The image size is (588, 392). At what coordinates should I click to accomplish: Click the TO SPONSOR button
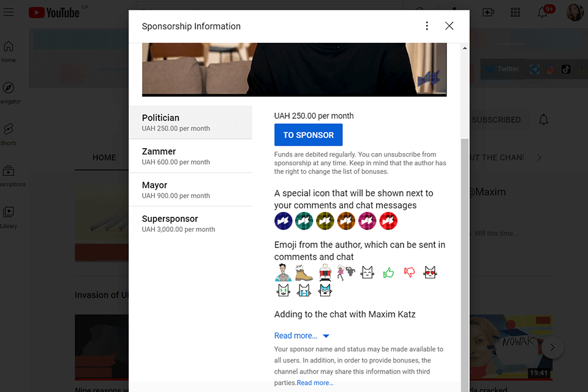click(308, 135)
